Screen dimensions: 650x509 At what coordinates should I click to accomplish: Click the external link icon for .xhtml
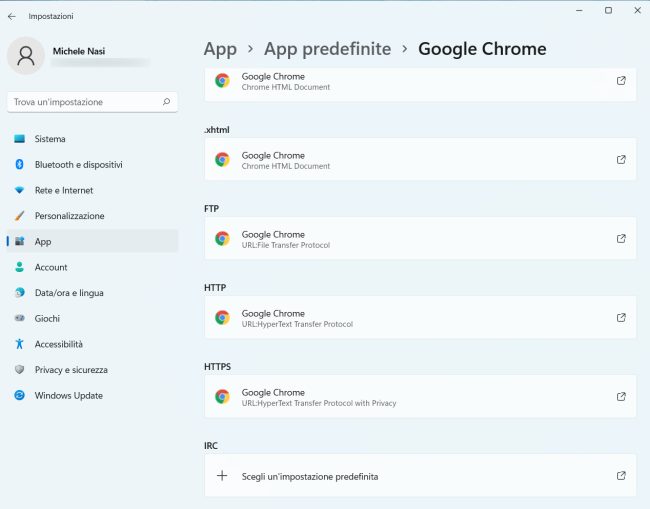[x=621, y=160]
